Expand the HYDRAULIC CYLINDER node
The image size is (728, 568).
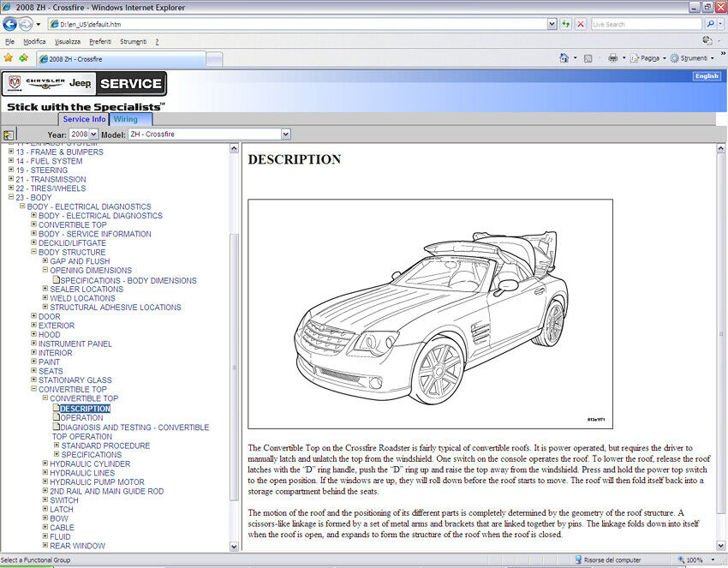pos(45,464)
